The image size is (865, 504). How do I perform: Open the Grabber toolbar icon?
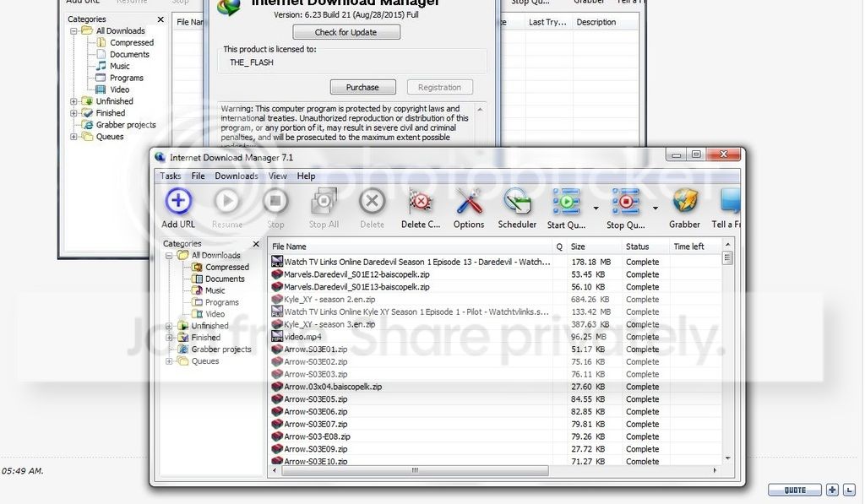684,201
